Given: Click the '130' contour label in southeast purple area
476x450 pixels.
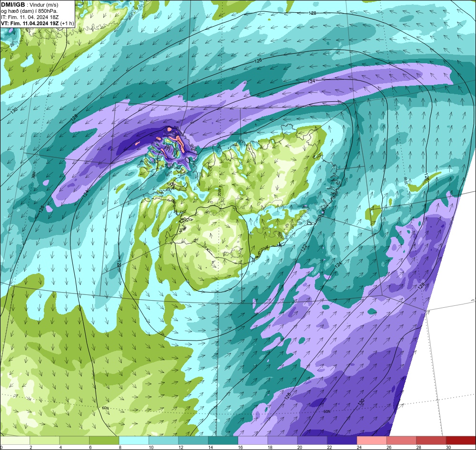Looking at the screenshot, I should tap(361, 402).
